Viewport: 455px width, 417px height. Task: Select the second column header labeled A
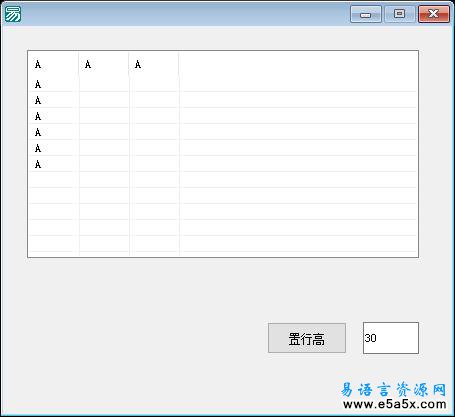104,64
